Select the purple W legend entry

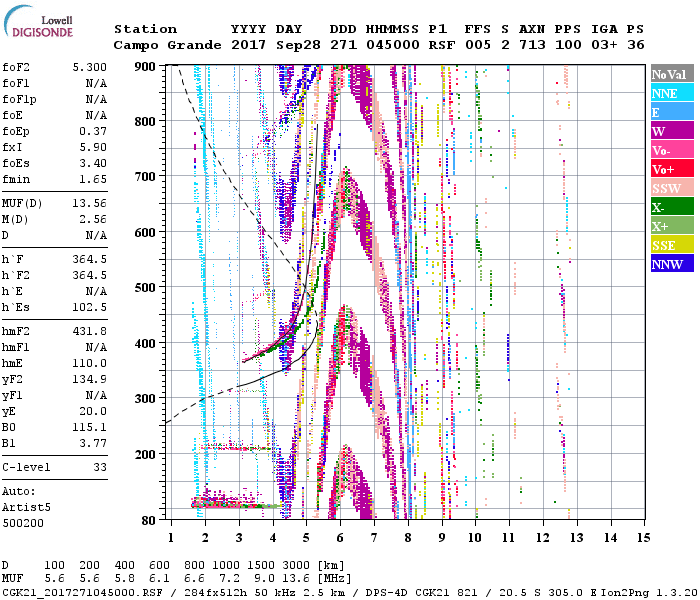coord(672,131)
